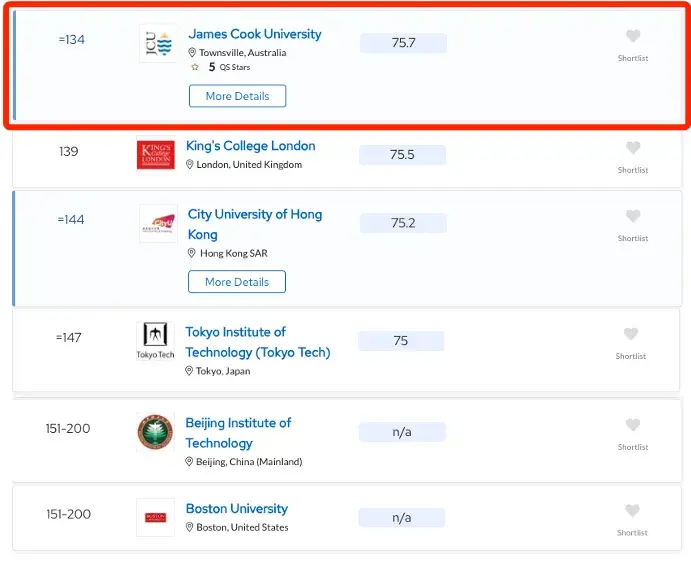Click the 5 QS Stars rating text
Viewport: 691px width, 564px height.
click(x=229, y=67)
